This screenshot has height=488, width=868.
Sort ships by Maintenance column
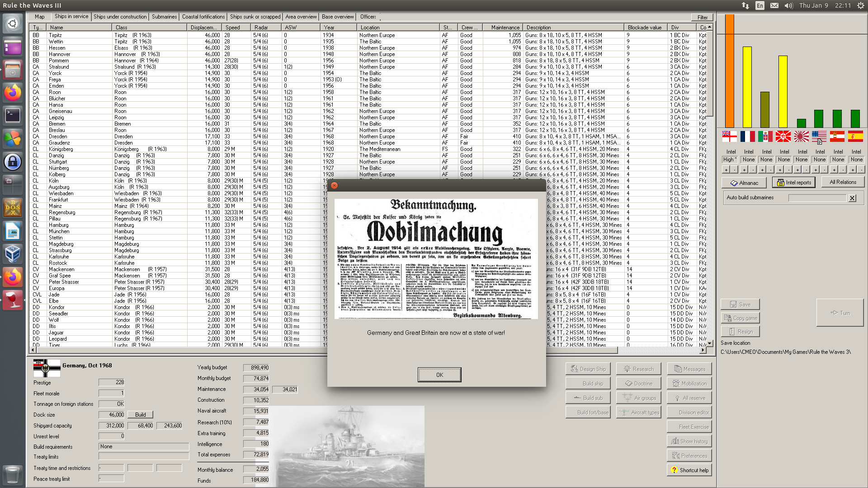(x=503, y=28)
